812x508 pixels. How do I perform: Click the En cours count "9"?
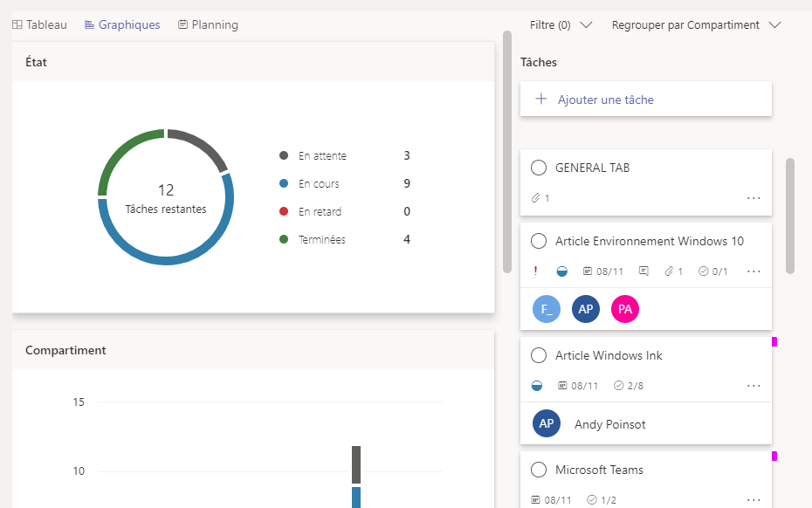point(407,183)
